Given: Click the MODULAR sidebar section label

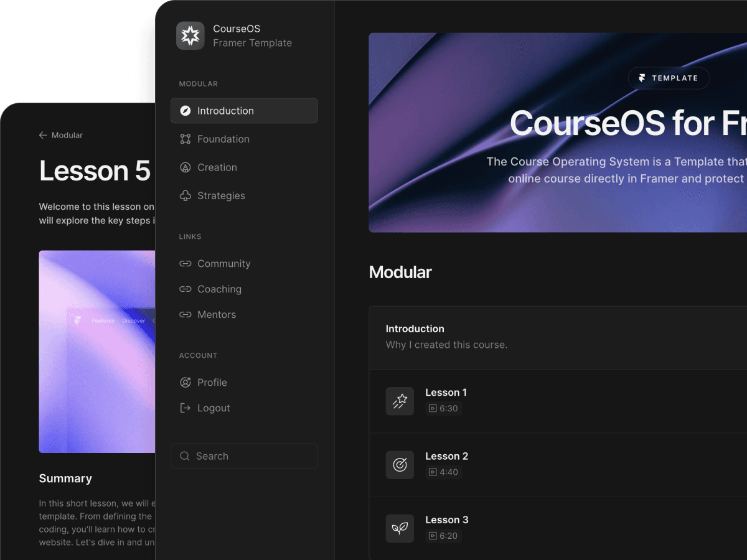Looking at the screenshot, I should click(199, 84).
